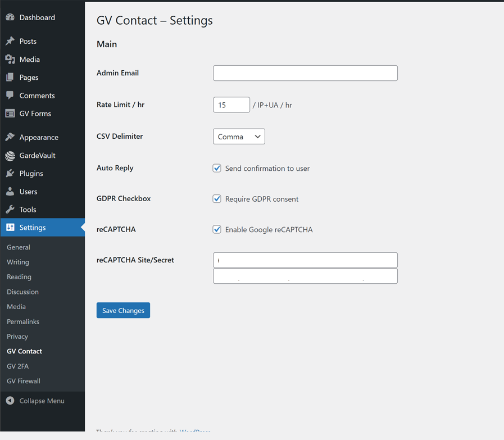Click the Dashboard icon in the sidebar
The image size is (504, 440).
pos(10,17)
